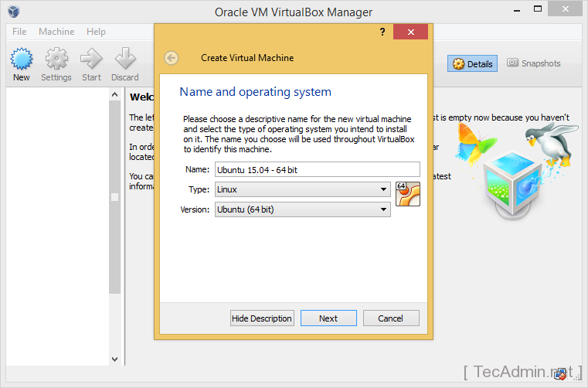
Task: Click the Snapshots camera button
Action: coord(534,63)
